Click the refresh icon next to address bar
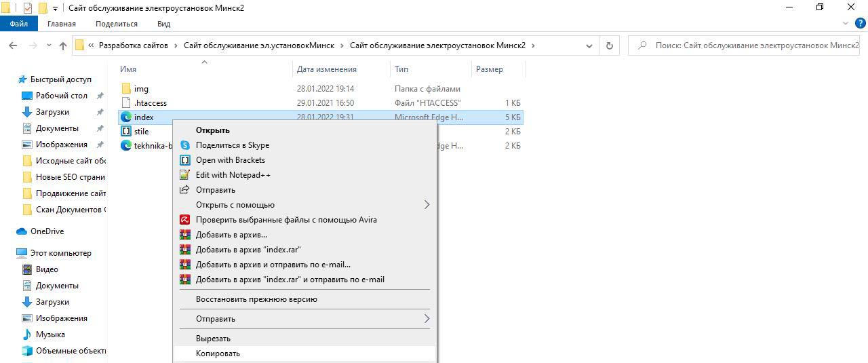Viewport: 868px width, 363px height. coord(609,45)
